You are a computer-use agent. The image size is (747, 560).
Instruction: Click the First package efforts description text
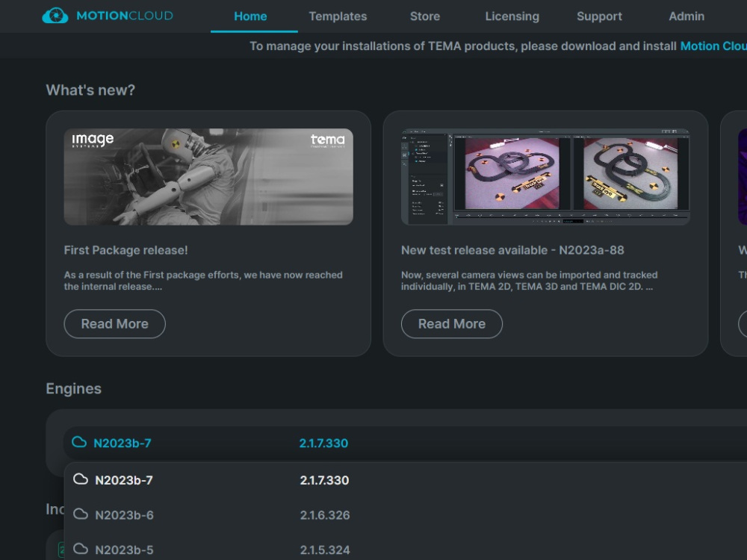[x=203, y=281]
